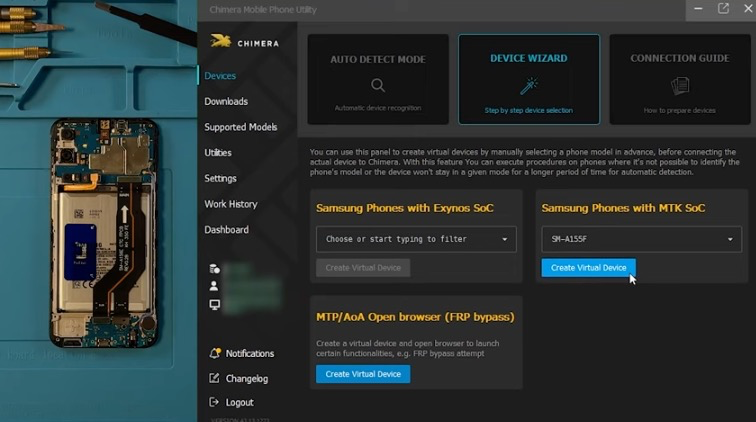Image resolution: width=756 pixels, height=422 pixels.
Task: View Work History
Action: click(231, 204)
